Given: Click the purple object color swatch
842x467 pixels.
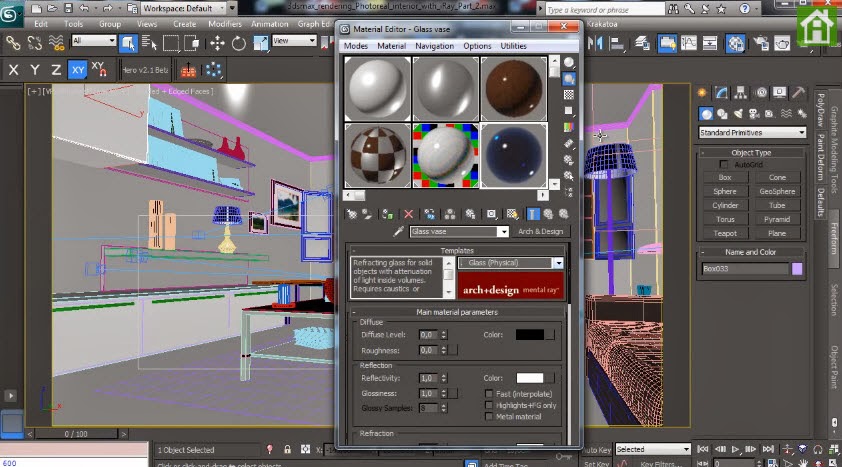Looking at the screenshot, I should coord(797,269).
